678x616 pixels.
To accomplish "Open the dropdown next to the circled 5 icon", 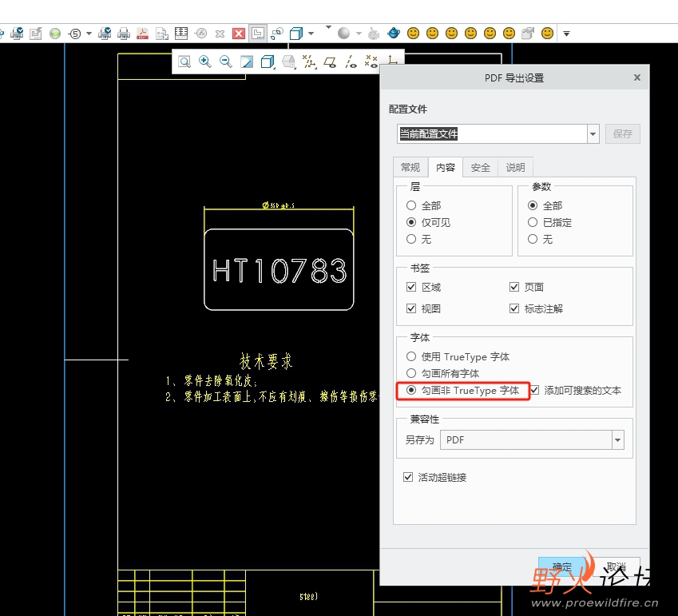I will pyautogui.click(x=89, y=34).
